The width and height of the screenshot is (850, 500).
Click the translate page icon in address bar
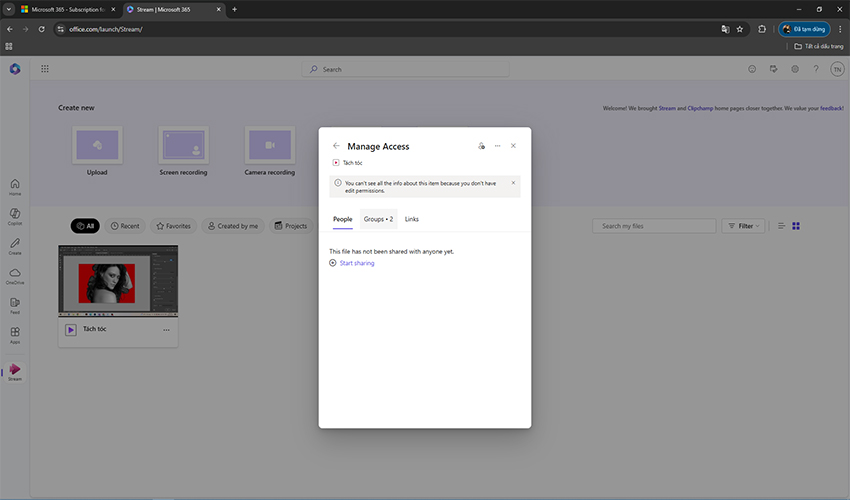point(725,29)
